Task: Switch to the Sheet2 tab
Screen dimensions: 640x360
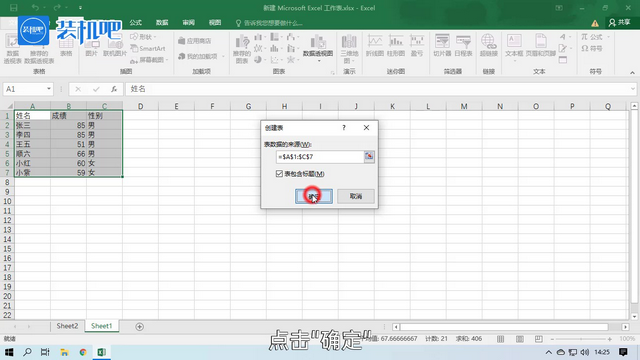Action: point(67,326)
